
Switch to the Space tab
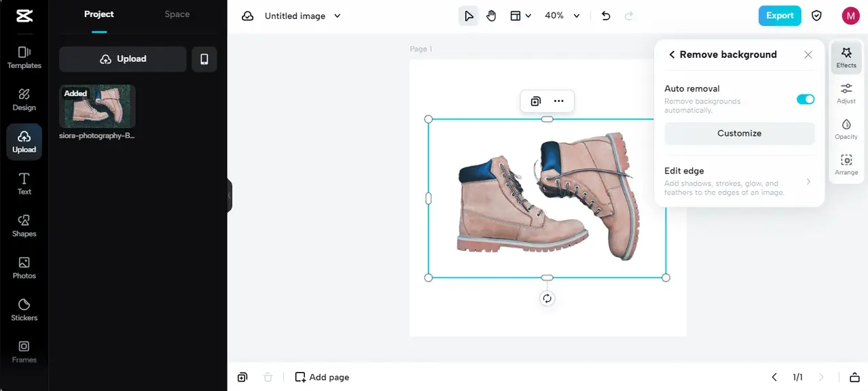point(177,14)
